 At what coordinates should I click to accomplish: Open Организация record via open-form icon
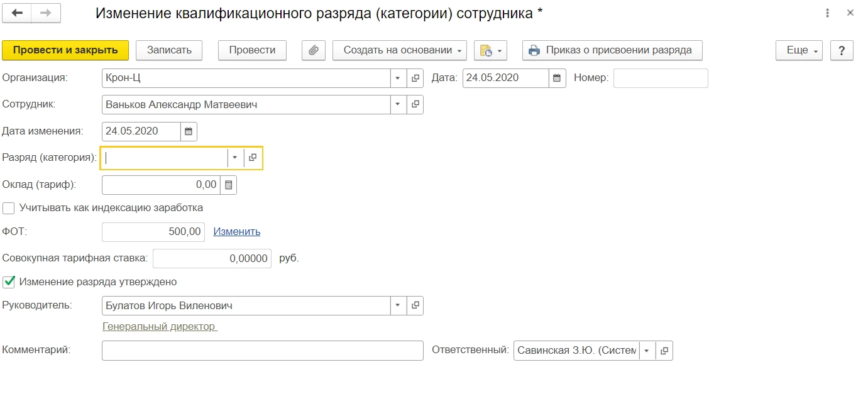coord(415,79)
